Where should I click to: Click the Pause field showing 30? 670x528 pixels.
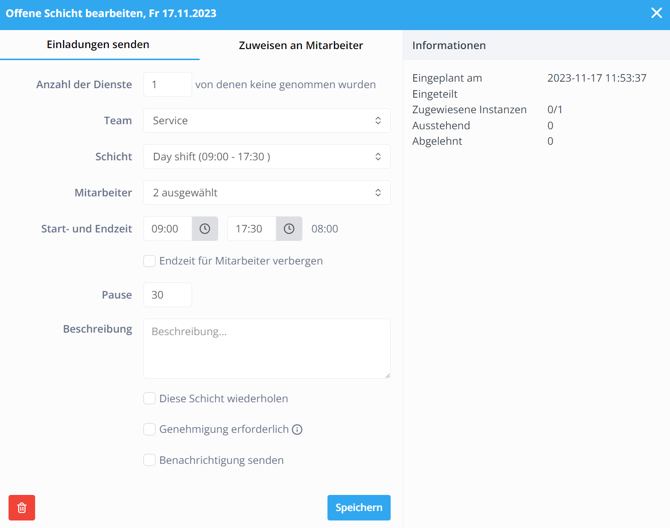pyautogui.click(x=167, y=295)
